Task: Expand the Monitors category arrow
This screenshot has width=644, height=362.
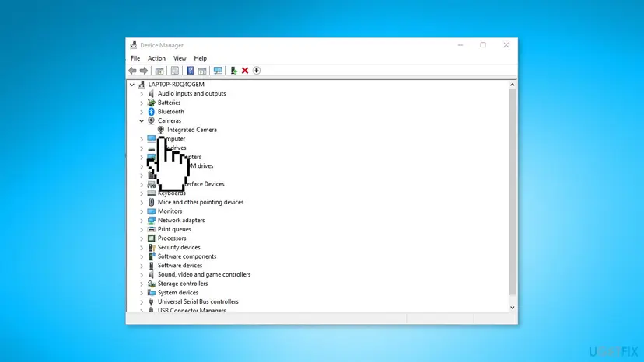Action: pyautogui.click(x=142, y=211)
